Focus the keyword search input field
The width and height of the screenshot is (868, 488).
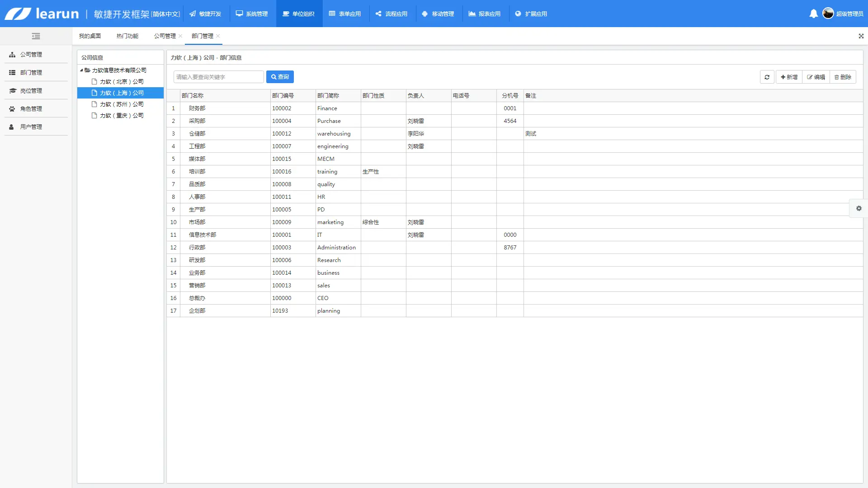(218, 77)
